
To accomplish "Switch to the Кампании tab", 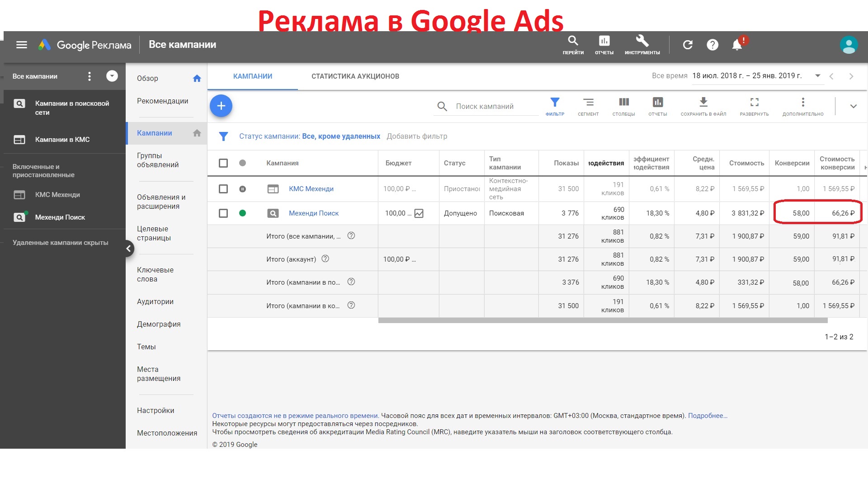I will pos(253,76).
